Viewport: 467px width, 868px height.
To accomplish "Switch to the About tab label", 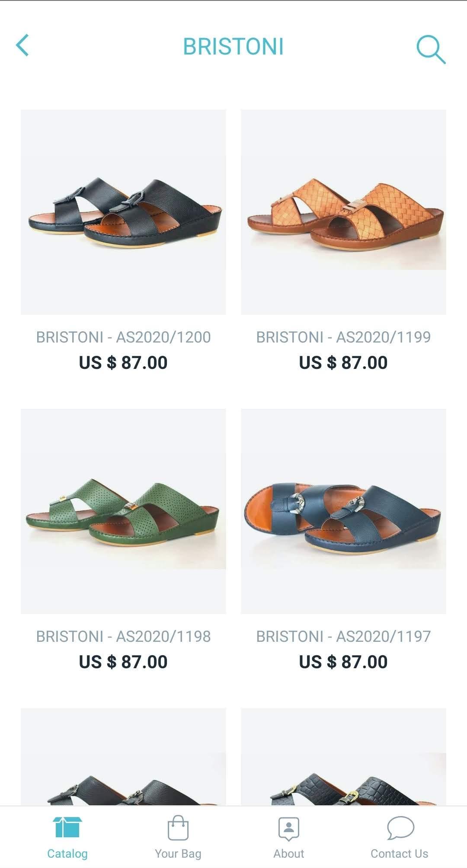I will (289, 853).
